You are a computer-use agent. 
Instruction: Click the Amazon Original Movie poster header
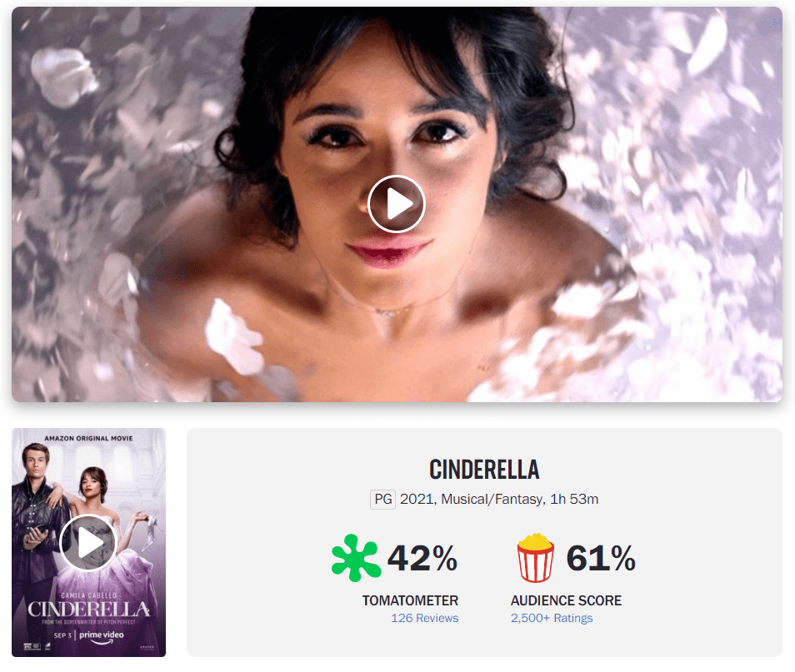tap(88, 438)
